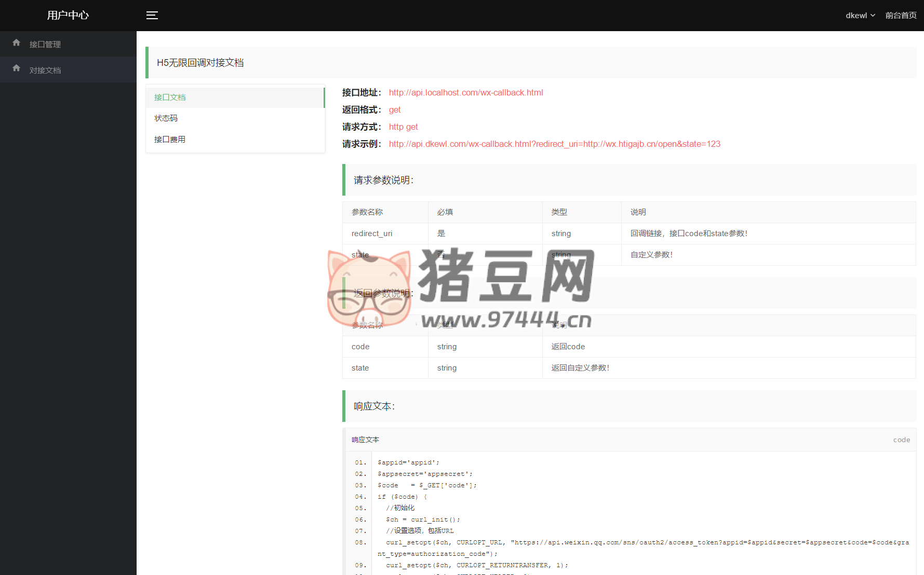924x575 pixels.
Task: Click the 'code' label on code block header
Action: [x=901, y=440]
